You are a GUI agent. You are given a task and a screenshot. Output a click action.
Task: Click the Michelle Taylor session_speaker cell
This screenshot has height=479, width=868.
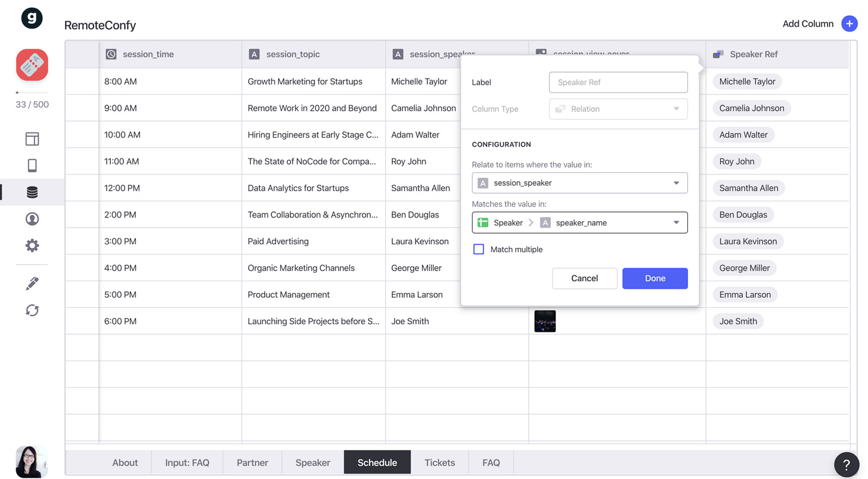coord(423,82)
